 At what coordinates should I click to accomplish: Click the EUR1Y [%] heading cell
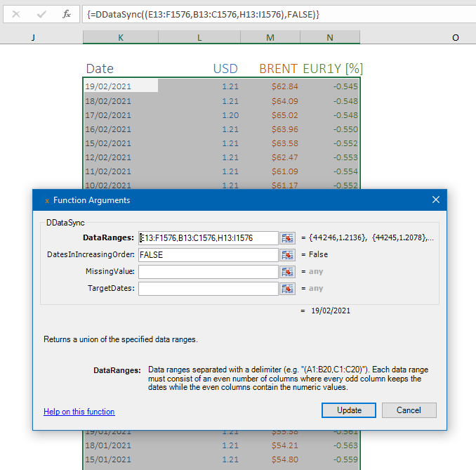[333, 69]
